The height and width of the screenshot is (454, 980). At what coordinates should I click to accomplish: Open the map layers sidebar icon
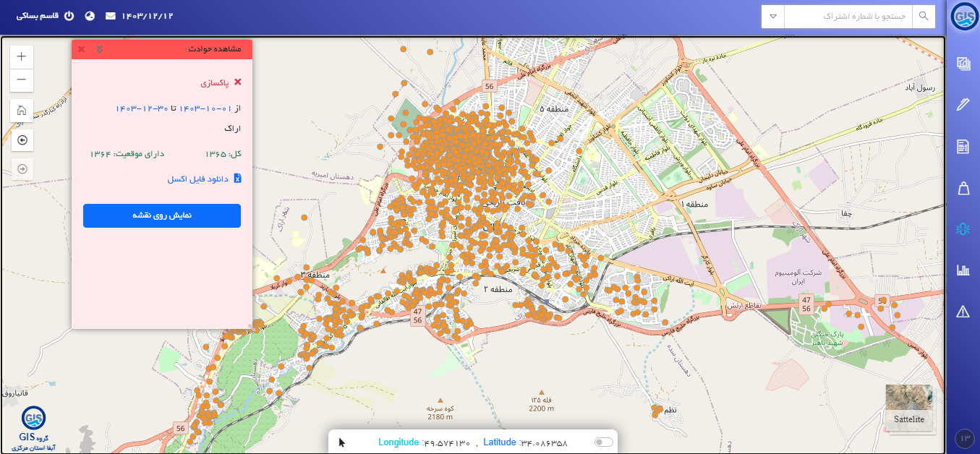point(963,64)
